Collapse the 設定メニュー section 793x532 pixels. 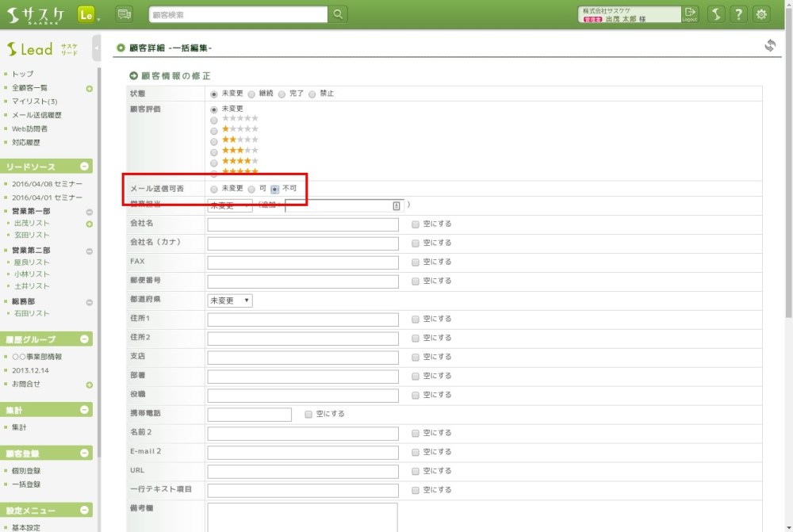85,510
